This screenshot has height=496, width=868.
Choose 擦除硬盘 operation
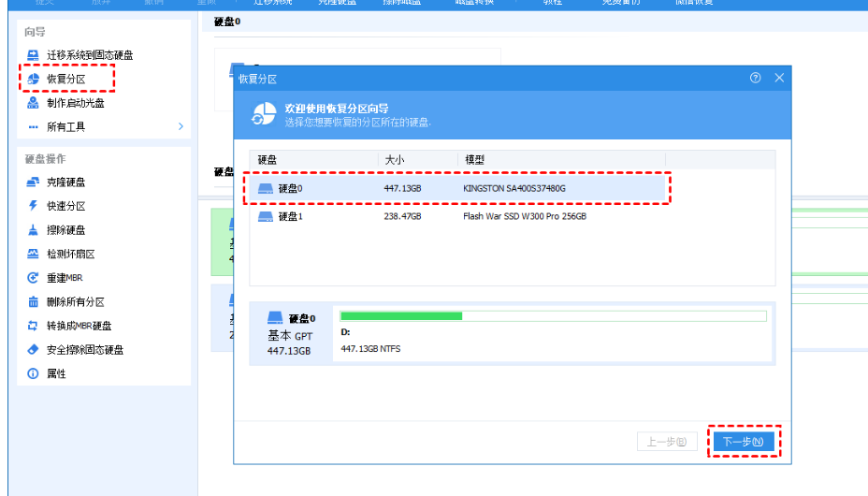65,229
